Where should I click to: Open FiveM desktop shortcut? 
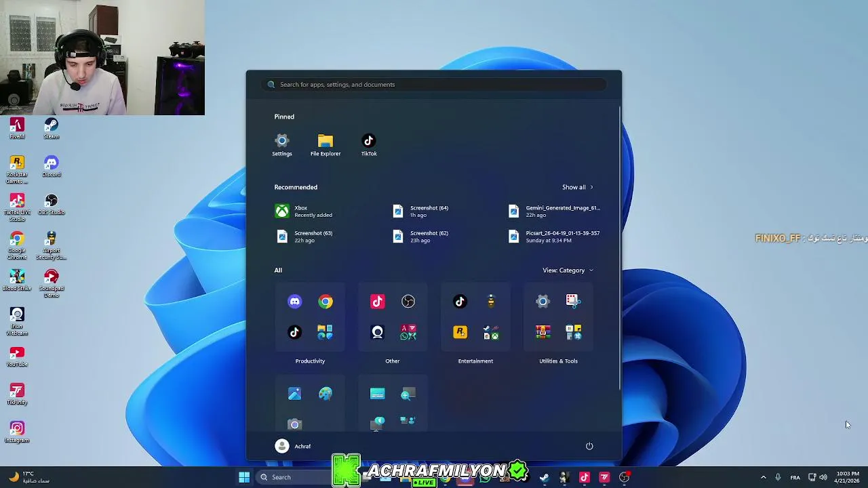17,129
